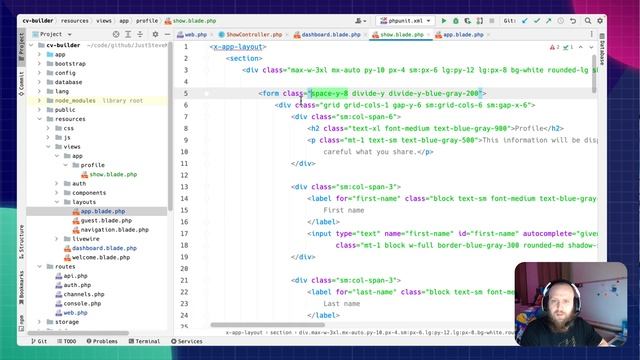Open the Database tool window
Viewport: 640px width, 360px height.
(x=602, y=49)
